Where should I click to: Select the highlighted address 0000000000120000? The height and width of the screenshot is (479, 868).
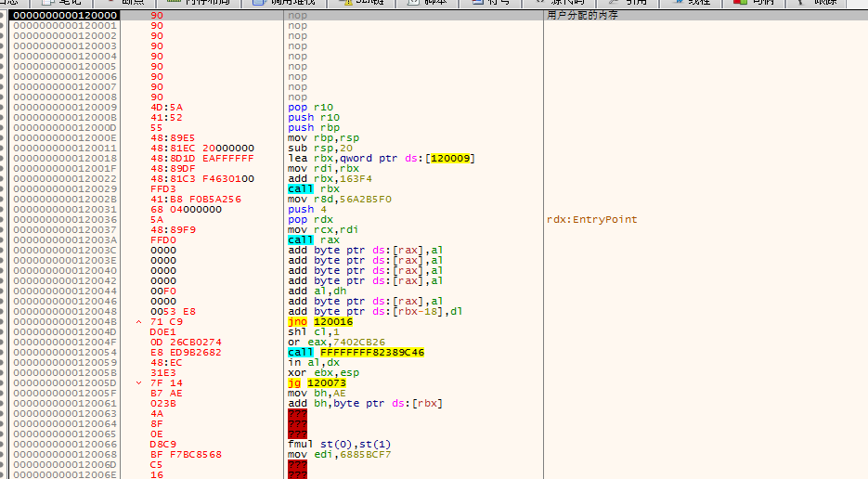pos(65,16)
